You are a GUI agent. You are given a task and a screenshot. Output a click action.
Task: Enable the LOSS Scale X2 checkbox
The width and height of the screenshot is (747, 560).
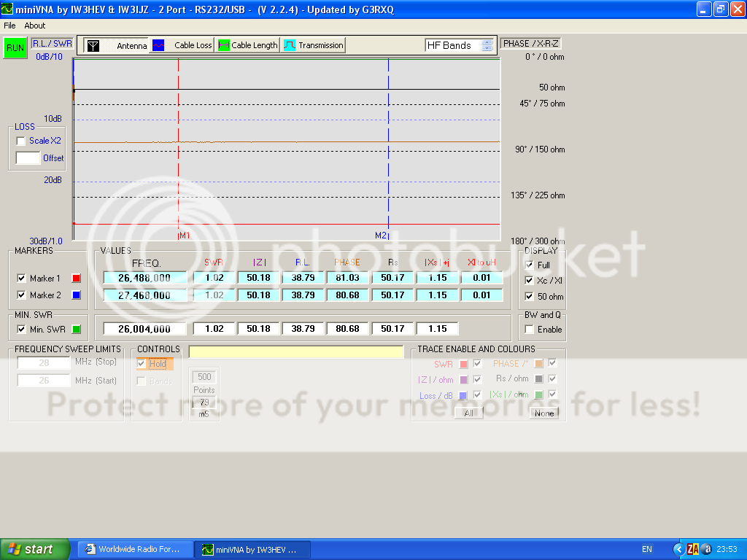coord(21,141)
